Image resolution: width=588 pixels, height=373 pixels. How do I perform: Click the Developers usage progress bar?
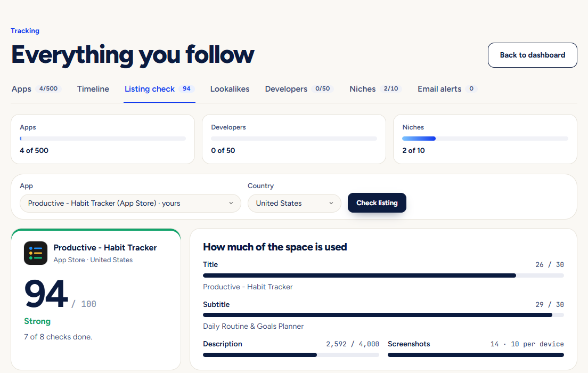pos(293,139)
